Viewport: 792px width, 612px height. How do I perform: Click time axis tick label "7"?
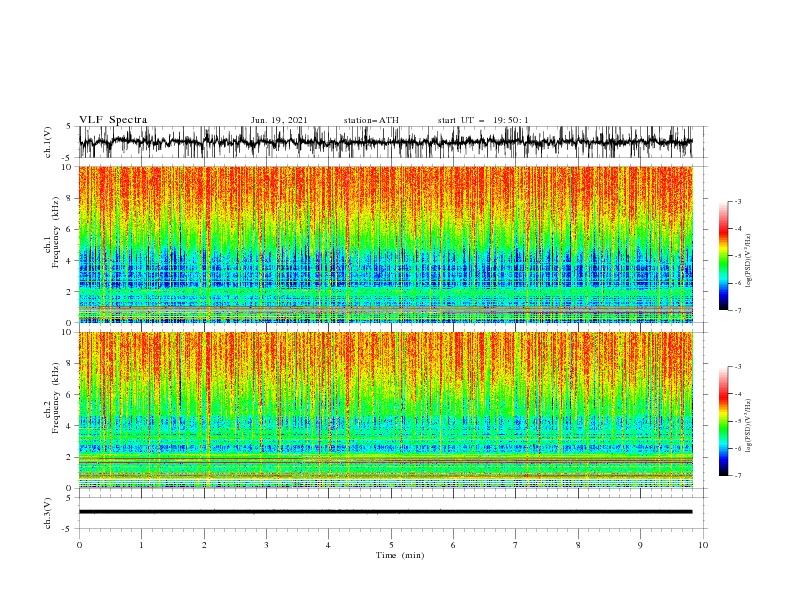(516, 545)
